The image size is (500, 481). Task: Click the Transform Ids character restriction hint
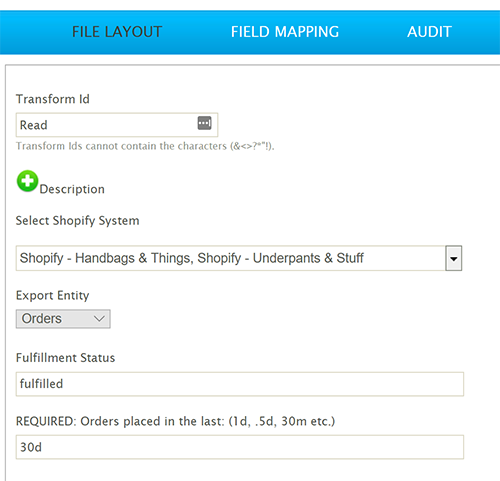point(145,146)
